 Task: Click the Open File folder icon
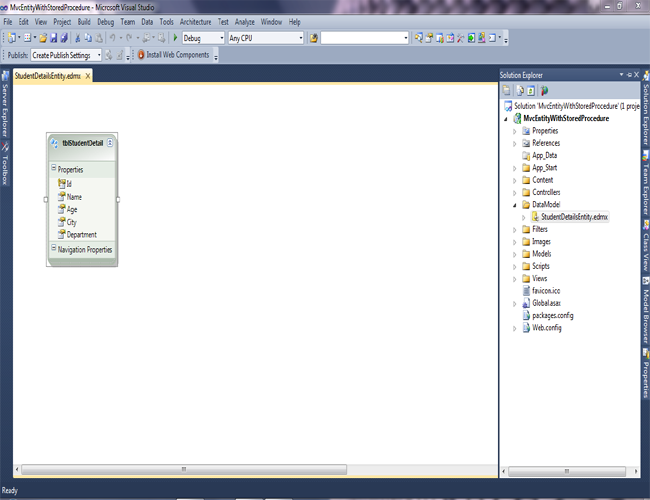(x=43, y=38)
